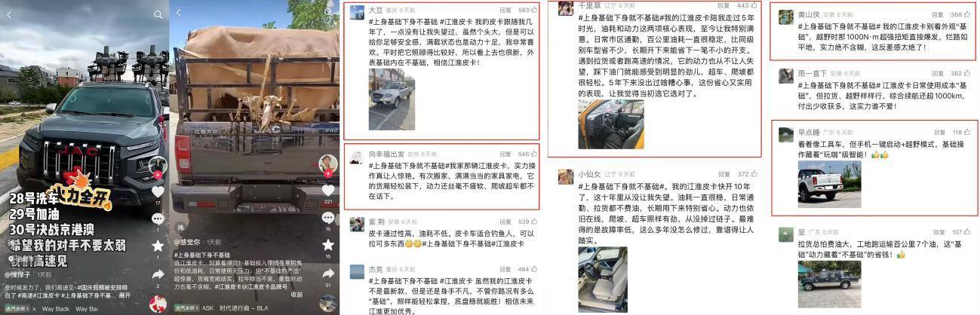The height and width of the screenshot is (315, 980).
Task: Share the second video with 51 shares
Action: (328, 274)
